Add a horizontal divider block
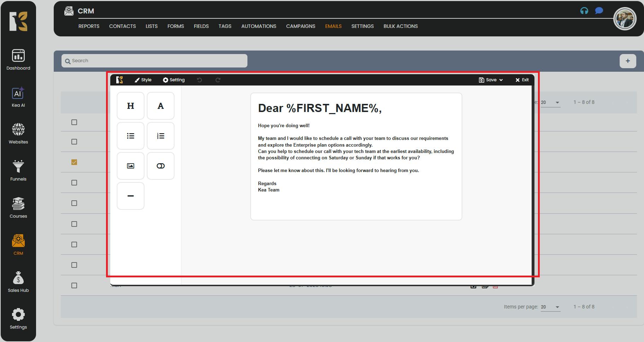The width and height of the screenshot is (644, 342). point(130,196)
